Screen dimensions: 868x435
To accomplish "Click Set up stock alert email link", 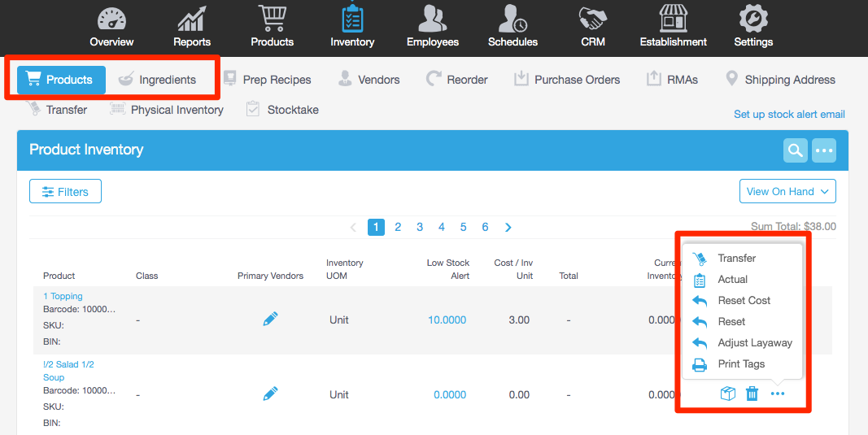I will pyautogui.click(x=789, y=114).
